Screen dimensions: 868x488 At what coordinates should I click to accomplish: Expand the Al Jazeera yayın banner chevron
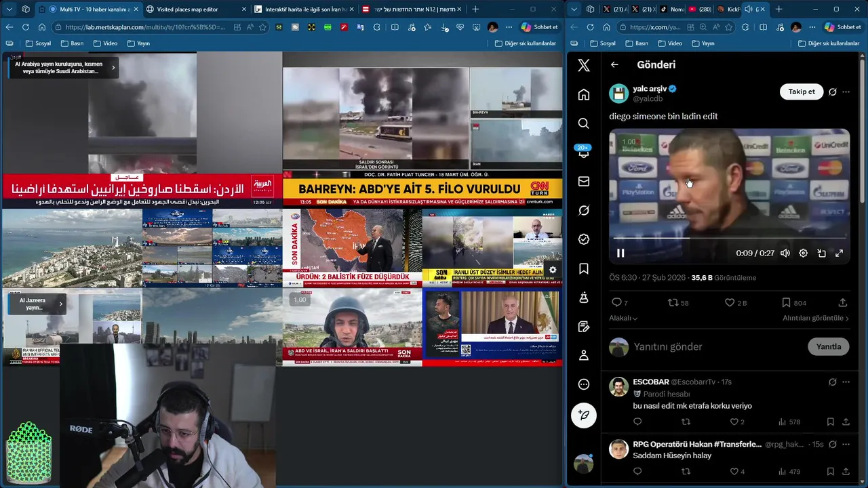click(x=61, y=304)
